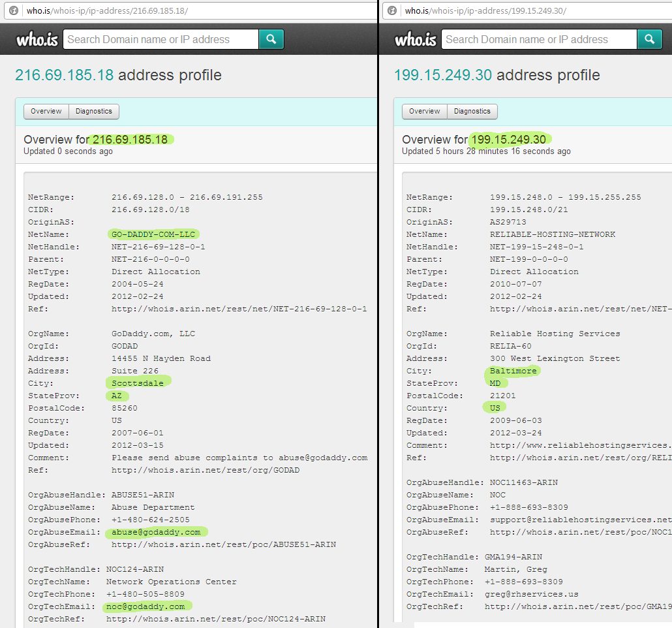
Task: Click the RELIA-60 OrgId value
Action: click(510, 346)
